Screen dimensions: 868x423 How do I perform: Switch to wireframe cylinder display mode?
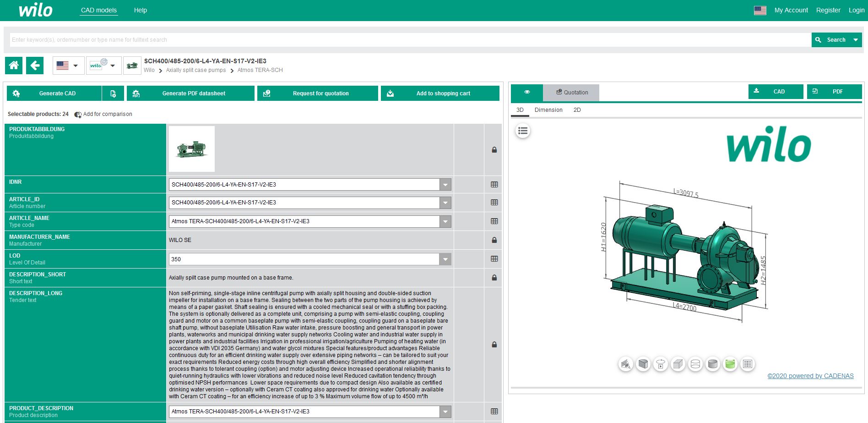[695, 364]
